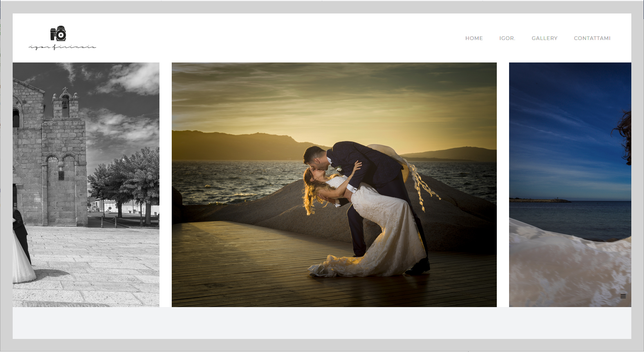
Task: Select CONTATTAMI in the navigation
Action: 592,38
